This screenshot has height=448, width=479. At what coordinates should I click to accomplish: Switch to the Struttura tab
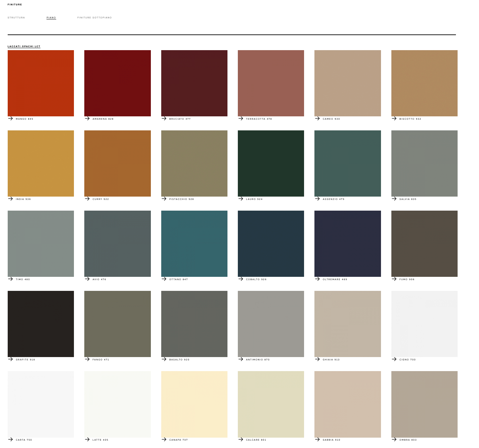[x=16, y=18]
